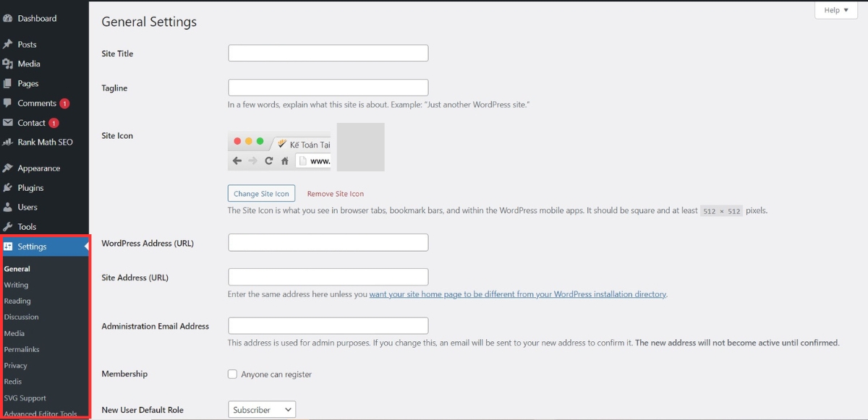Click the Rank Math SEO chart icon
The width and height of the screenshot is (868, 420).
click(7, 142)
